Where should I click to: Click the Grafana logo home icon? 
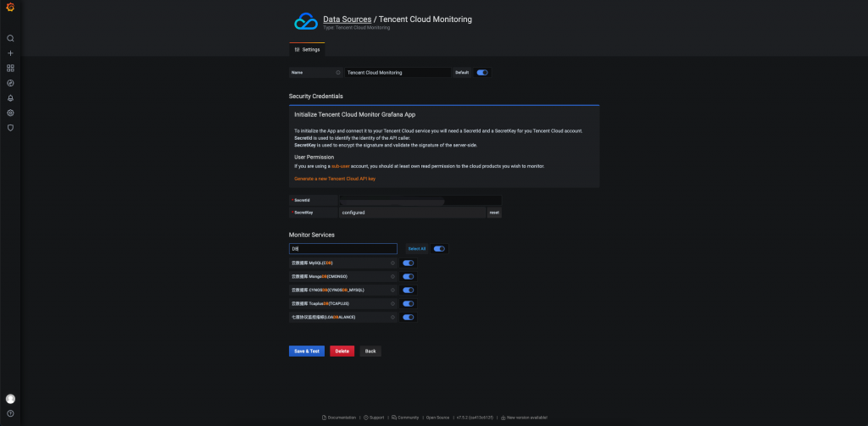tap(10, 9)
